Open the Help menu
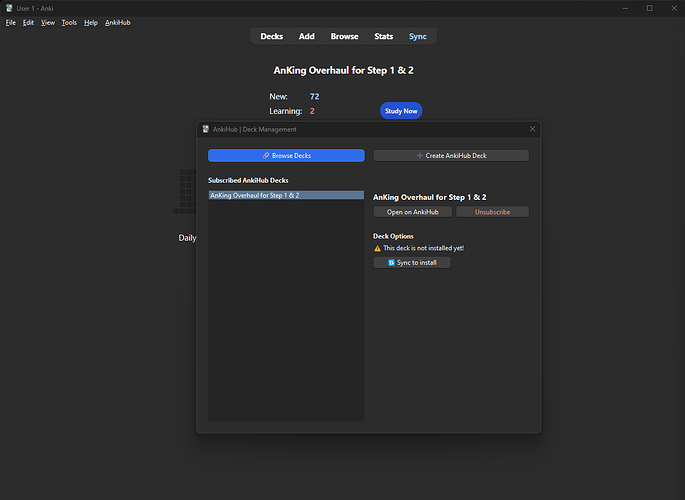 [91, 22]
